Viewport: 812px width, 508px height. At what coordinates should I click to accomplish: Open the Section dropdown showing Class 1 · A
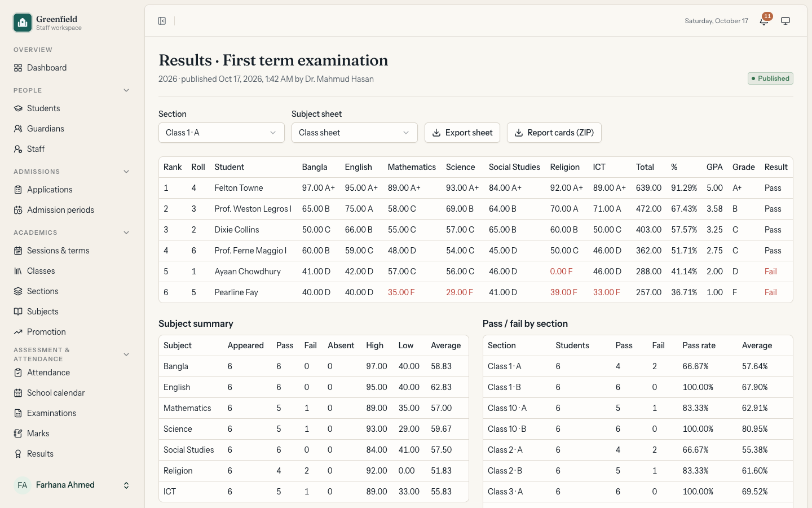coord(222,133)
